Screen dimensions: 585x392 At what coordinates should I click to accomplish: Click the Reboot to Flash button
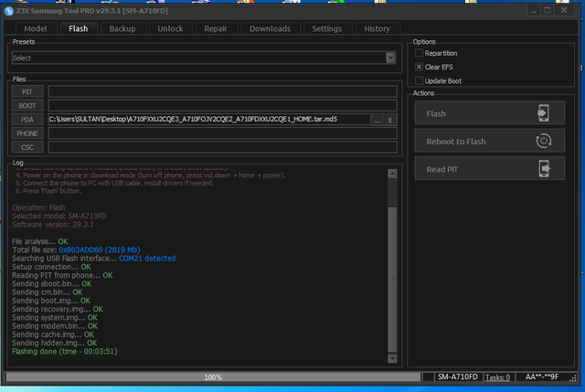pyautogui.click(x=490, y=141)
